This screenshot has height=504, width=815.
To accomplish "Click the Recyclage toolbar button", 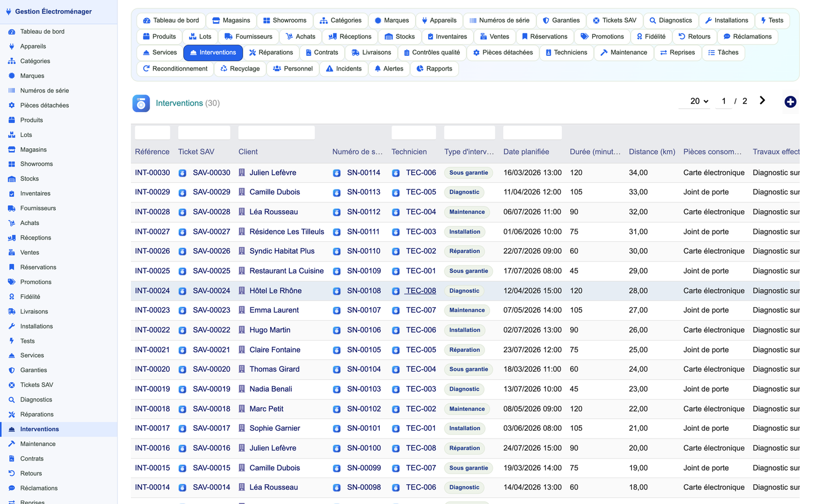I will (240, 69).
